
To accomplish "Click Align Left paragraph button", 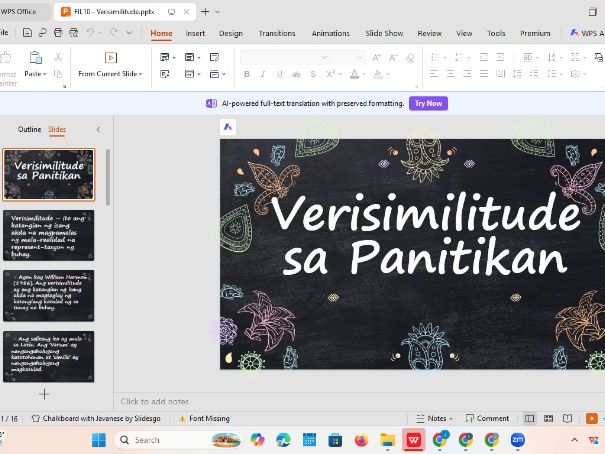I will (x=434, y=74).
